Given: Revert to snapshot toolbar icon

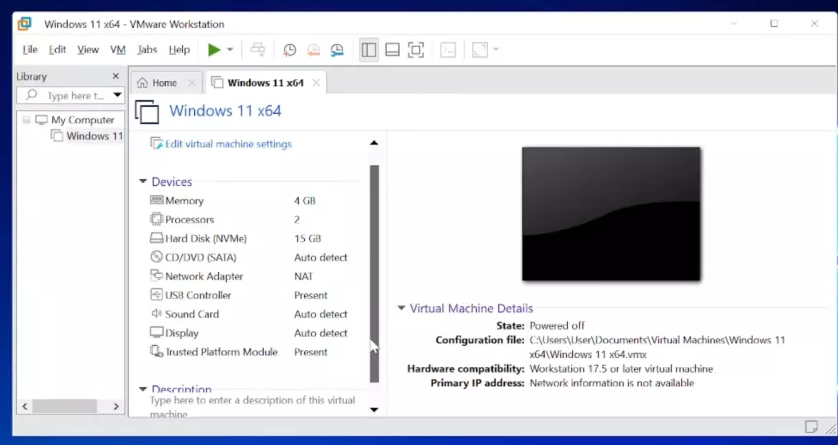Looking at the screenshot, I should point(313,50).
